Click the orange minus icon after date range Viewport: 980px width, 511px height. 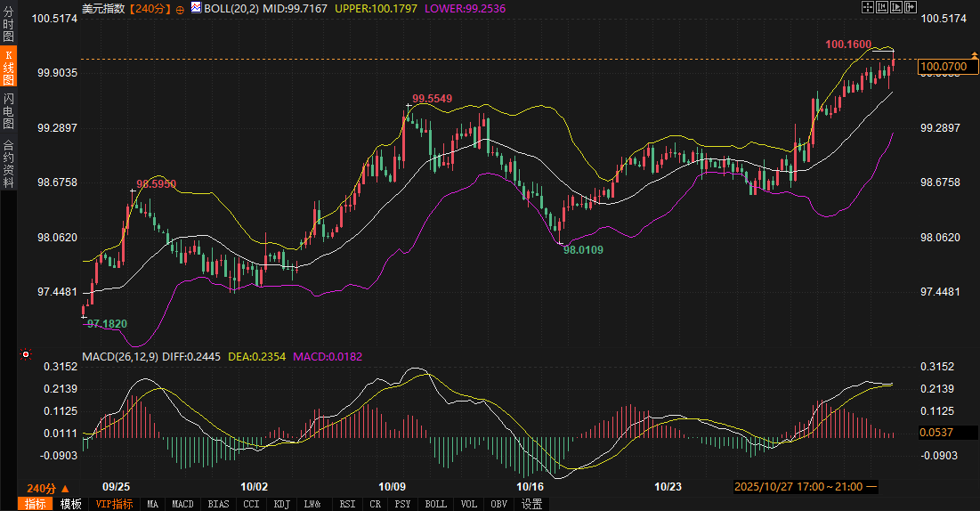coord(871,487)
